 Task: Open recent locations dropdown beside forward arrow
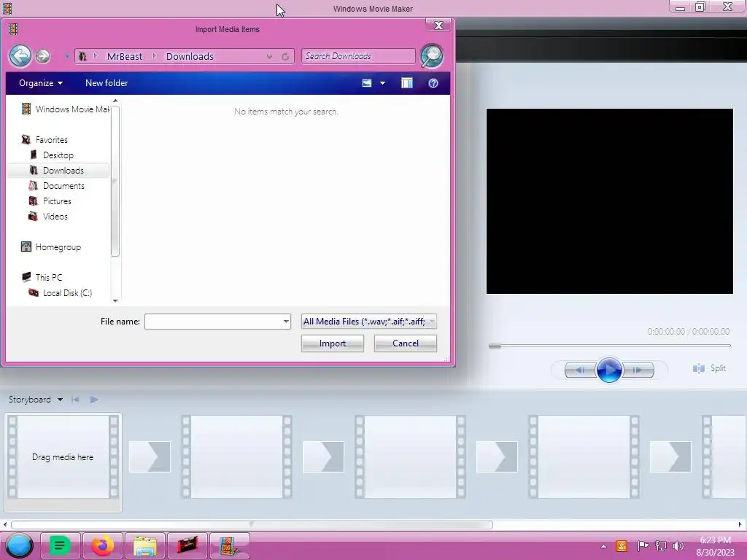click(67, 56)
